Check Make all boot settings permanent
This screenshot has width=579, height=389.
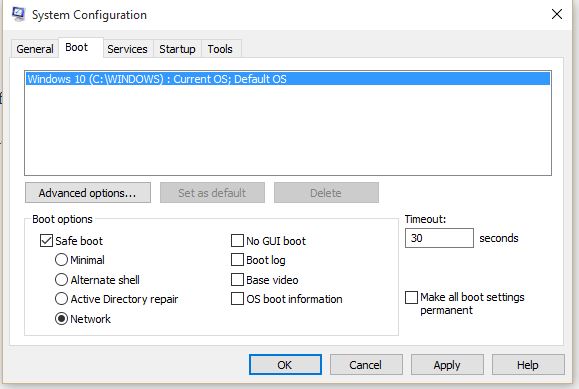(x=411, y=297)
